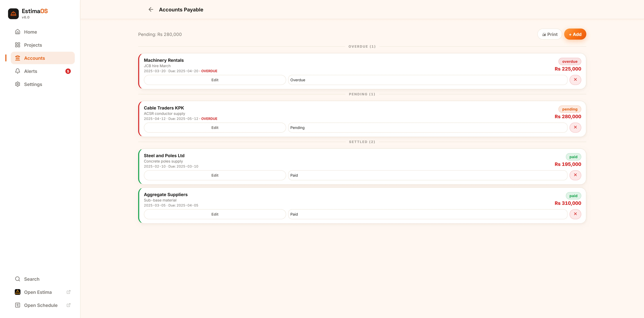Image resolution: width=644 pixels, height=318 pixels.
Task: Click external-link arrow beside Open Schedule
Action: coord(69,305)
